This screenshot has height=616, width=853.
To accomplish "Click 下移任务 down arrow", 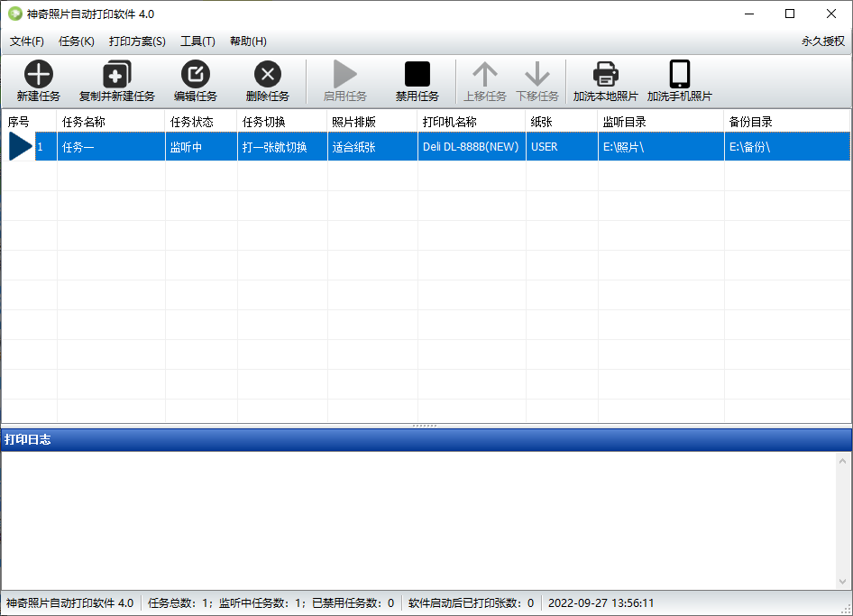I will [x=537, y=74].
